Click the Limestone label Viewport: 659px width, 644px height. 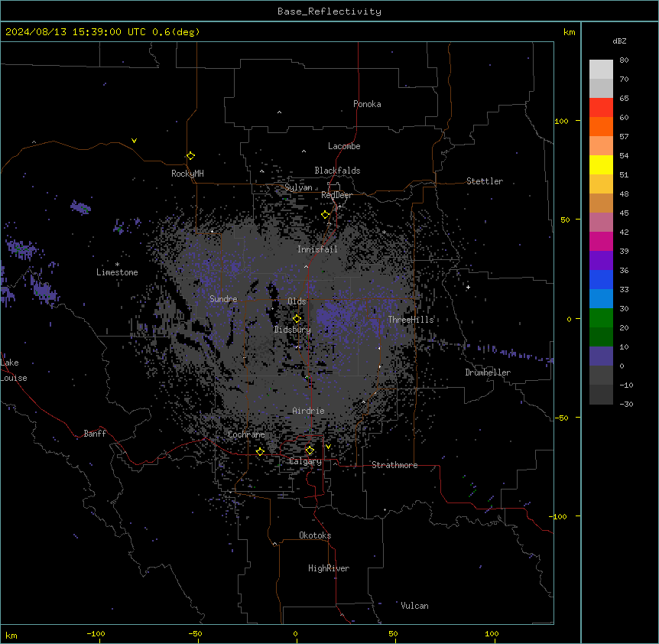click(117, 272)
